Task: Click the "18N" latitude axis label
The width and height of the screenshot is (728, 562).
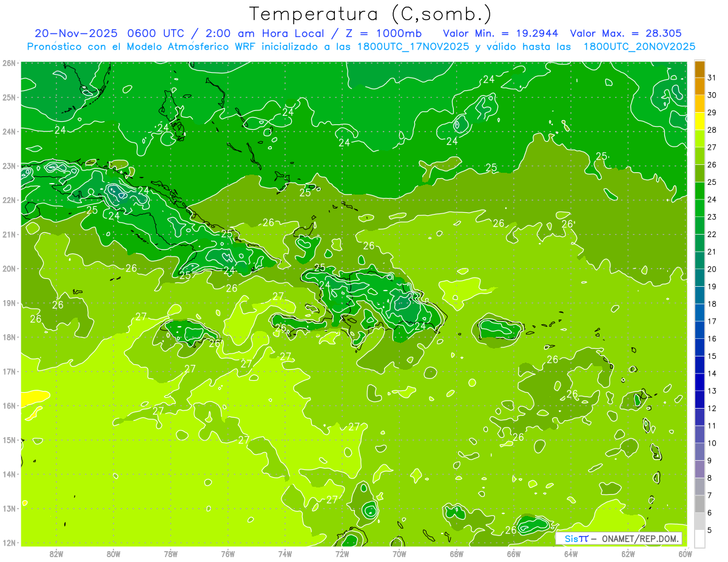Action: [x=9, y=337]
